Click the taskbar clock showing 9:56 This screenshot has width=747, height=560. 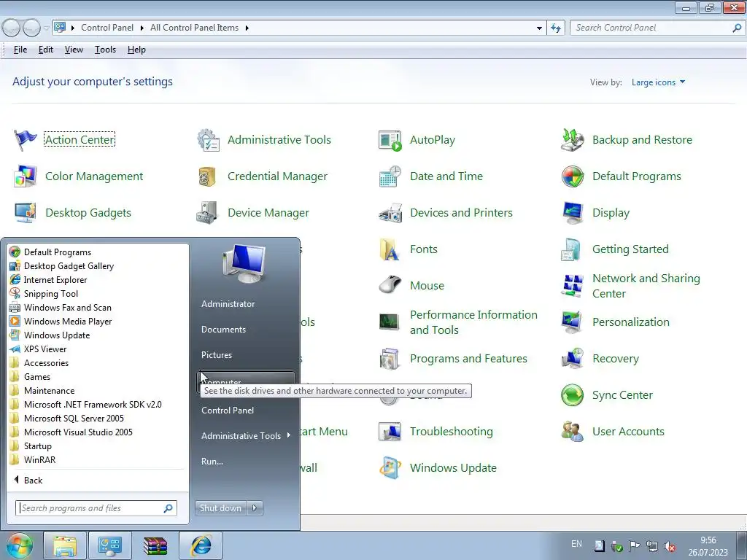point(708,546)
